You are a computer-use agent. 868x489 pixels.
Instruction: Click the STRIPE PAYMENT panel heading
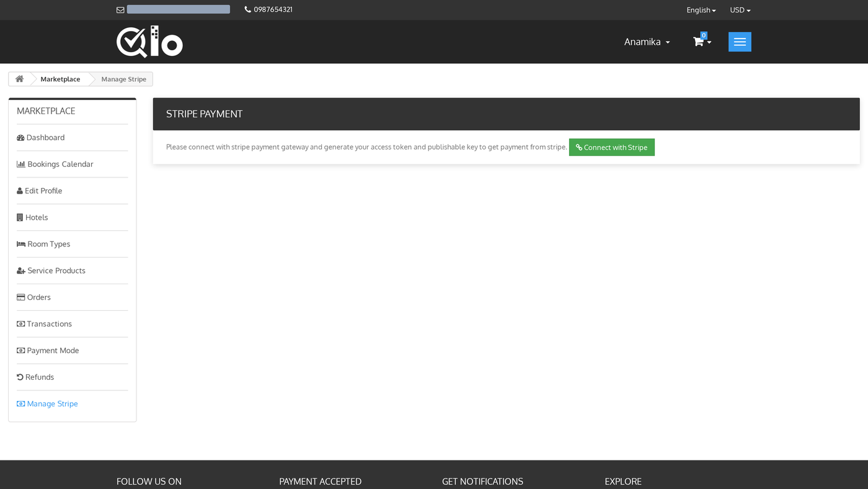[205, 114]
